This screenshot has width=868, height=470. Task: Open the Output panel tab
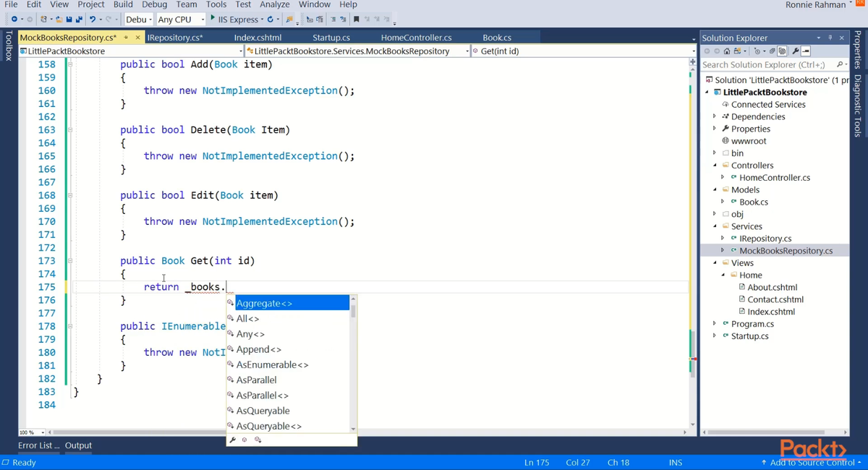pos(78,445)
